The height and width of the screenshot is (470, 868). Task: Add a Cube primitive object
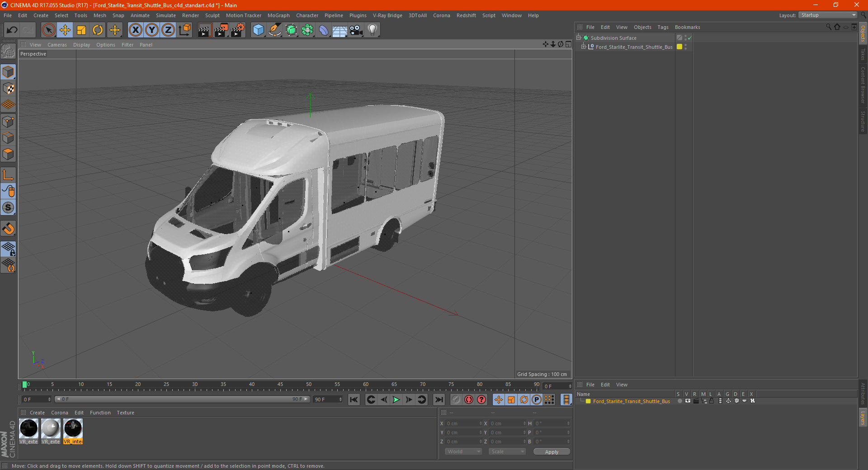[258, 30]
